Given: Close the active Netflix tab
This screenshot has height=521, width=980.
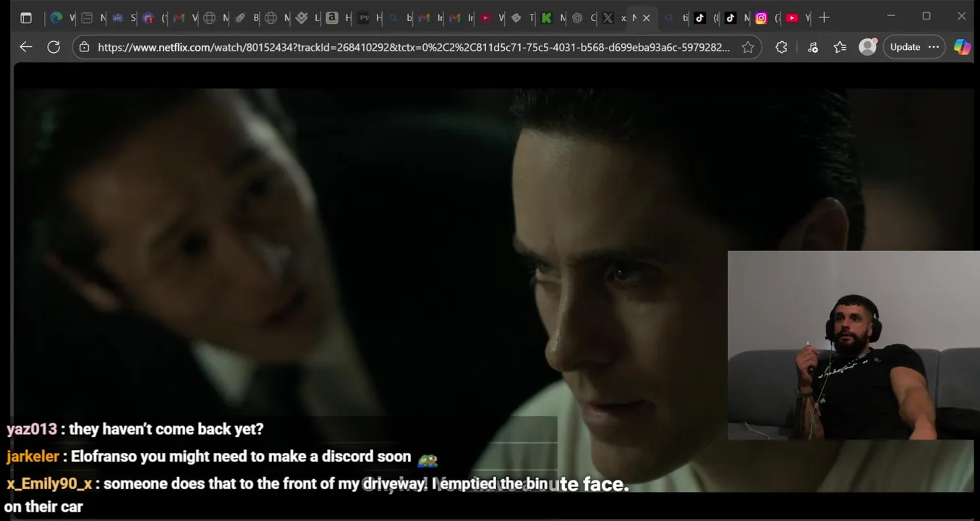Looking at the screenshot, I should coord(647,18).
